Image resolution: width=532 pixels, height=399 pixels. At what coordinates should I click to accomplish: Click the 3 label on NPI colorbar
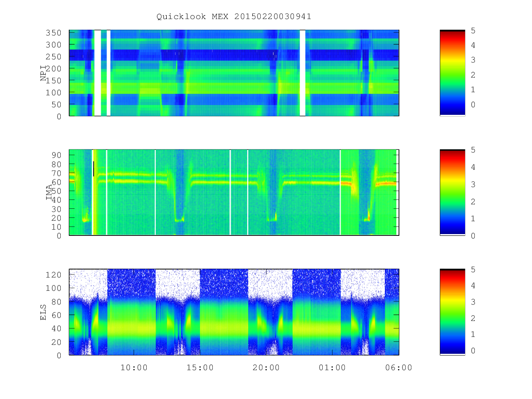(473, 60)
